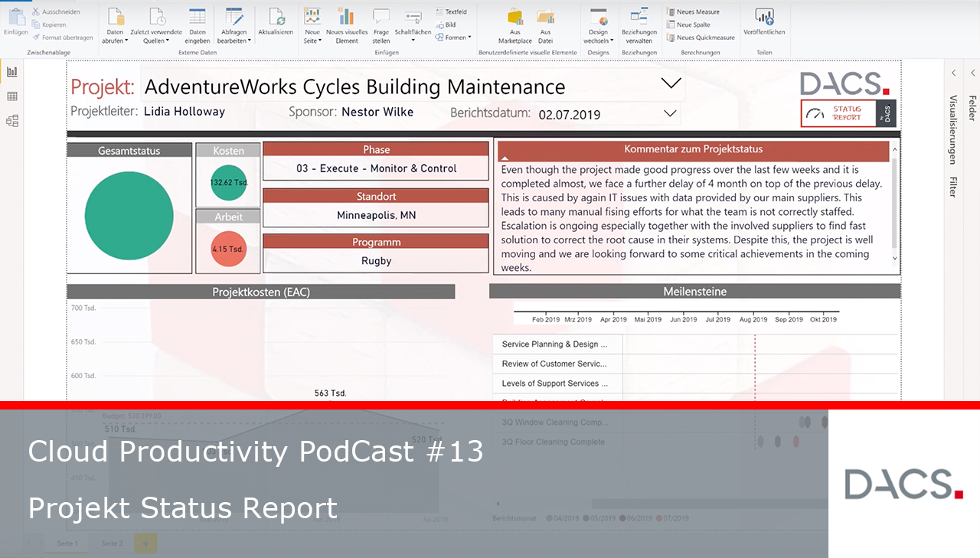Open the Model relationships view icon

point(11,121)
